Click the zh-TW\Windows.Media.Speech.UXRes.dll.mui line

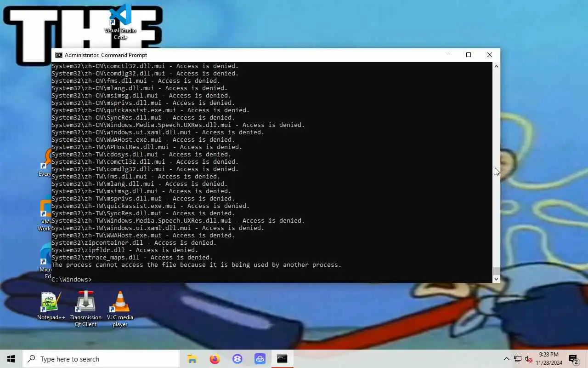tap(178, 221)
